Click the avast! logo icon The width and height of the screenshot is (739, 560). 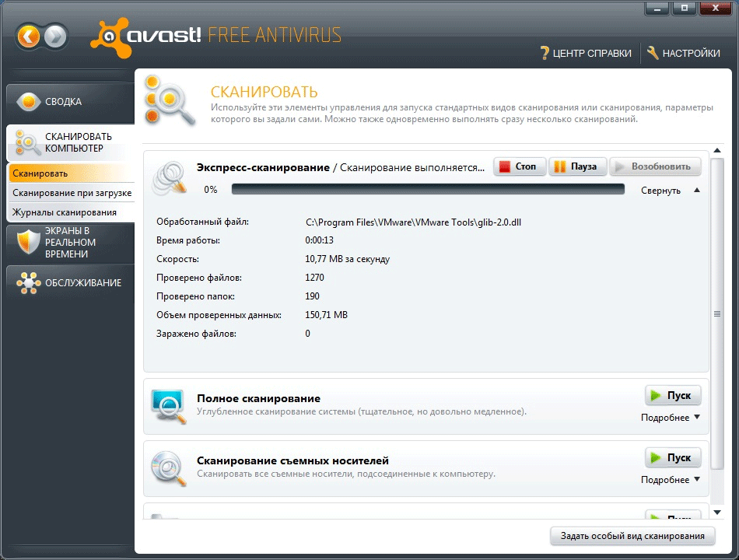[107, 36]
